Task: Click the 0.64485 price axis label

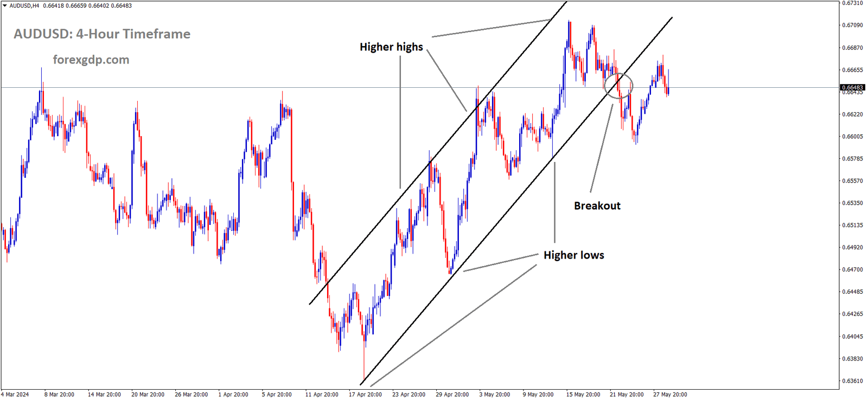Action: coord(852,292)
